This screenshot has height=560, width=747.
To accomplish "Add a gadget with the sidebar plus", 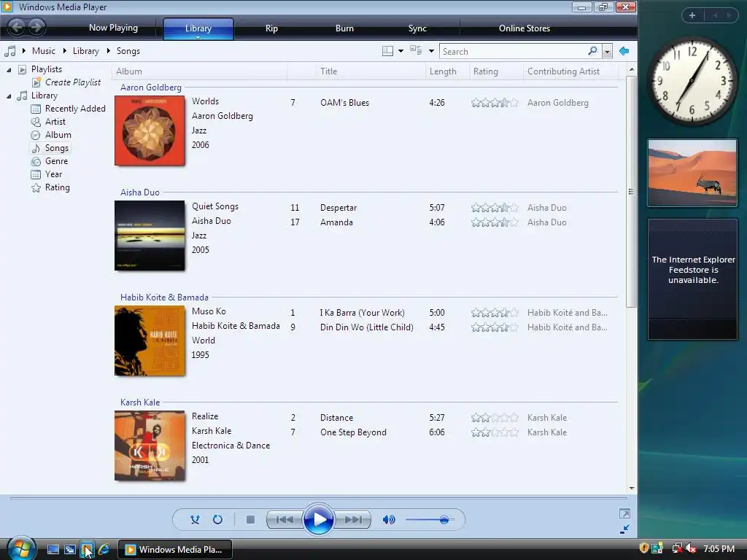I will [x=692, y=15].
